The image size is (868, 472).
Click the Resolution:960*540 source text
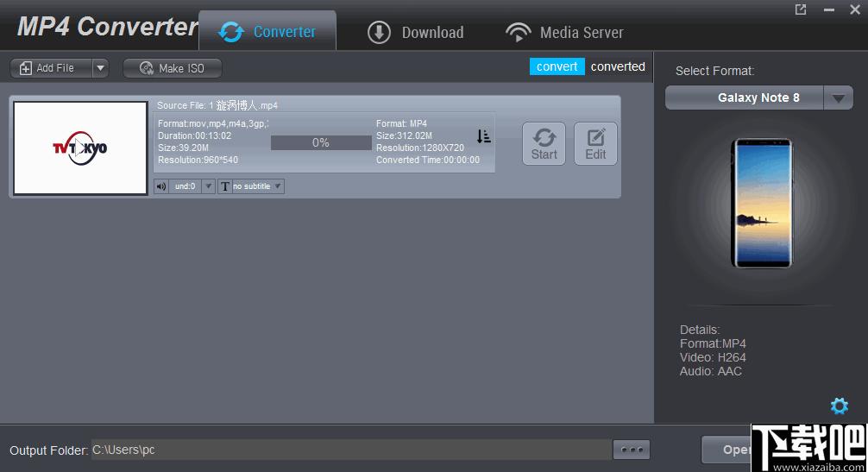198,160
